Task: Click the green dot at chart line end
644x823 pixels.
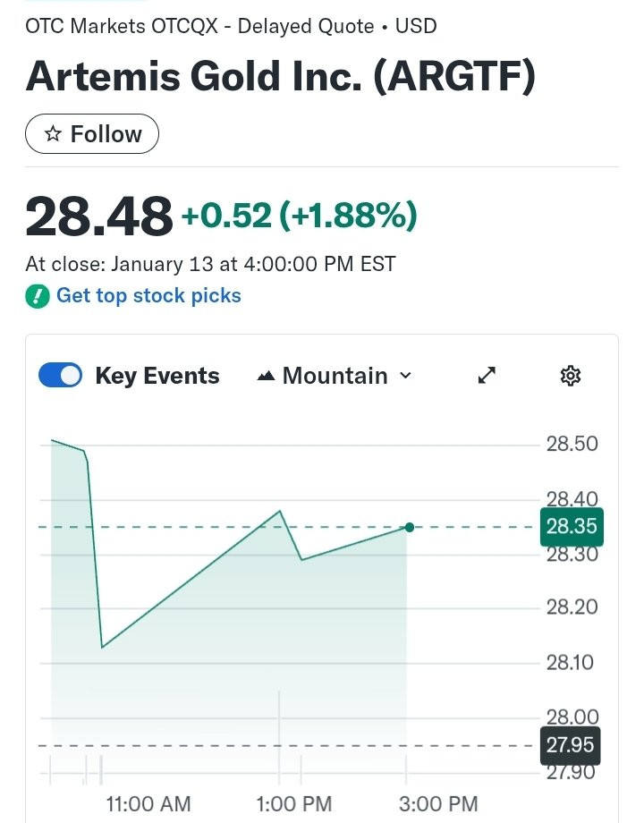Action: [x=410, y=527]
